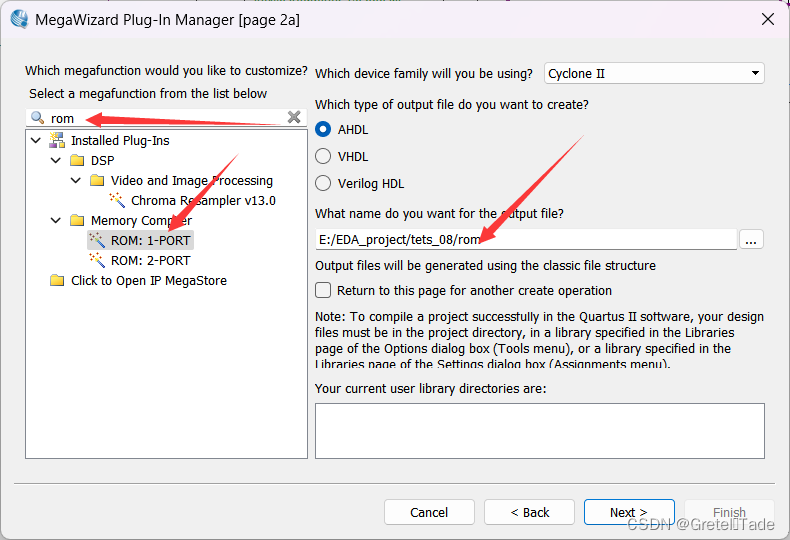The height and width of the screenshot is (540, 790).
Task: Enable Return to this page checkbox
Action: coord(323,290)
